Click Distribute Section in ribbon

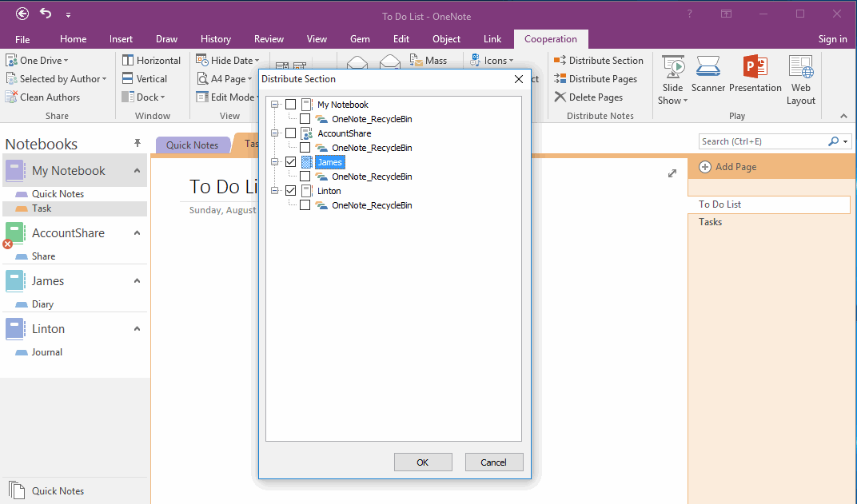pos(599,61)
